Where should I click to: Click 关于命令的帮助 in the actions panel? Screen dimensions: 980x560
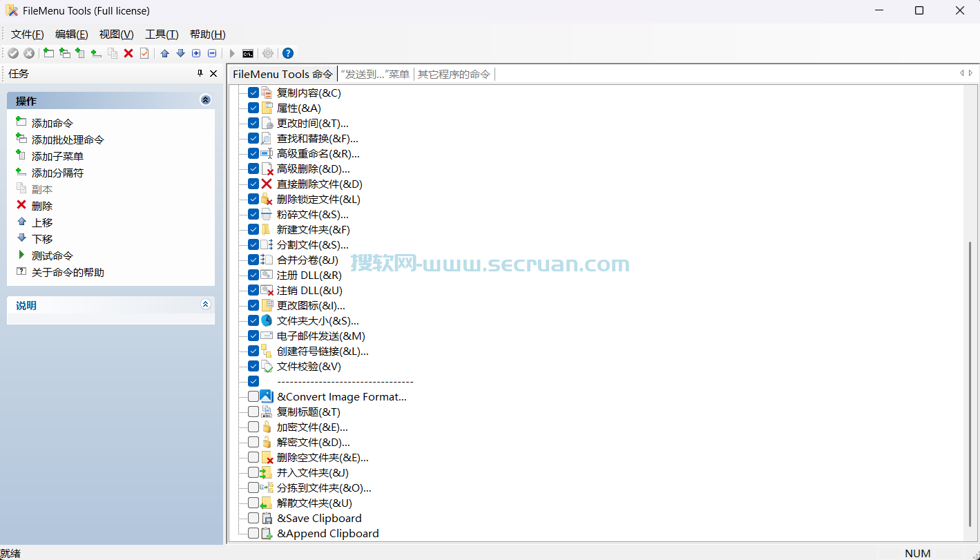pyautogui.click(x=68, y=272)
